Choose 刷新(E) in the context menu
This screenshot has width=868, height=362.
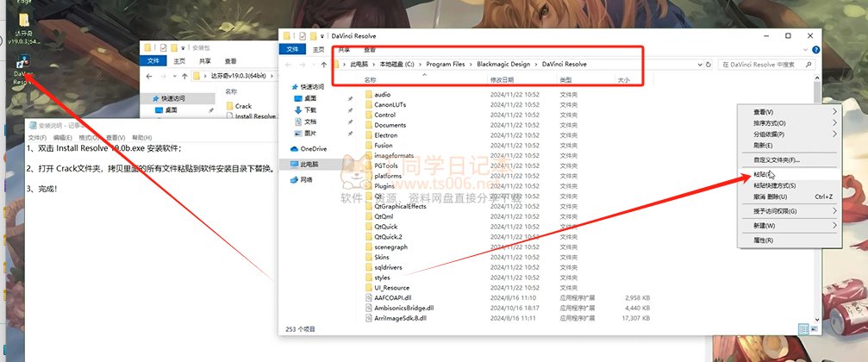pos(790,145)
